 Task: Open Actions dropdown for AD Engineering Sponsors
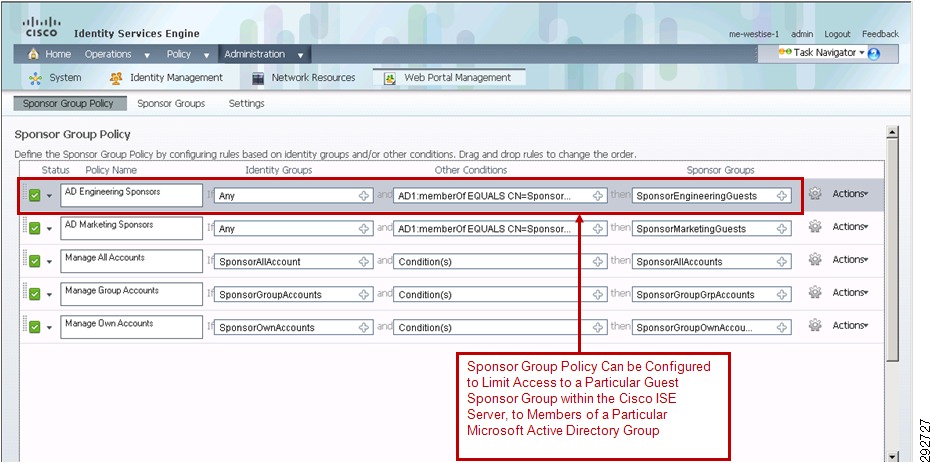pyautogui.click(x=850, y=194)
